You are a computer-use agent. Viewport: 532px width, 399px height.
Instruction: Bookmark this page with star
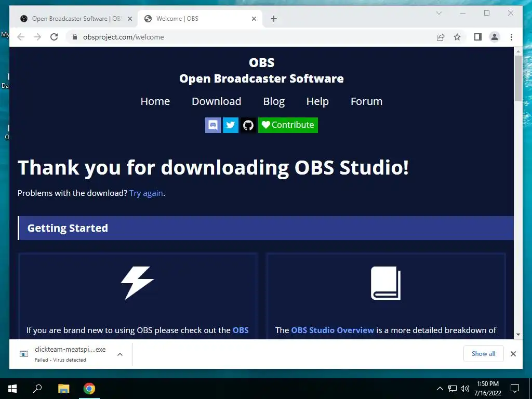click(x=457, y=37)
